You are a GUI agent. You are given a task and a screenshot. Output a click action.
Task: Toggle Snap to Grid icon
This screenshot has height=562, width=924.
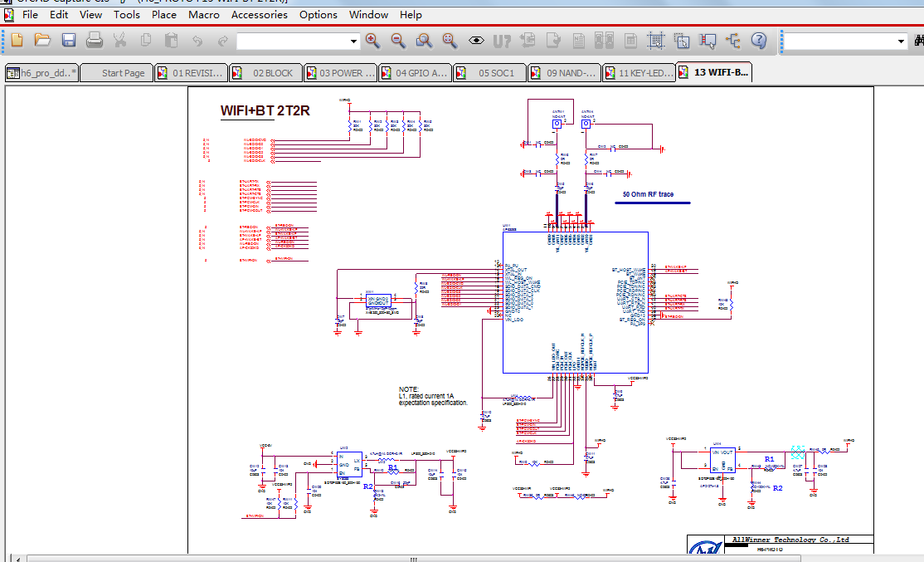tap(656, 40)
